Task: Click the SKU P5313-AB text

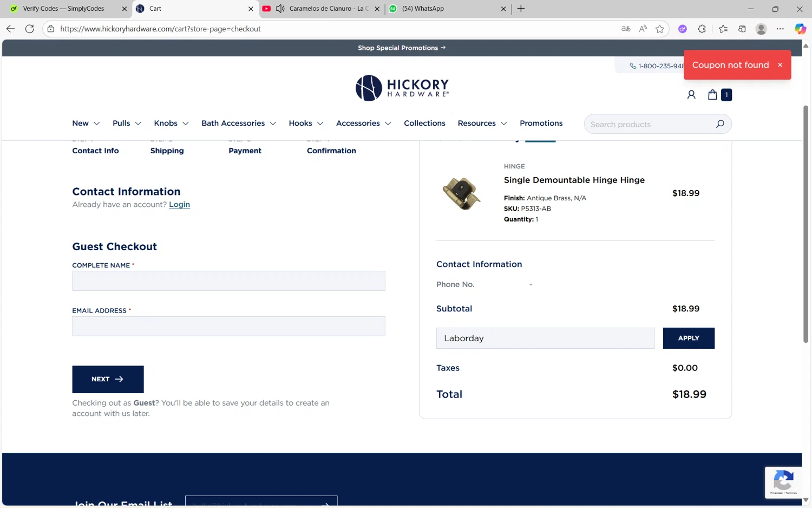Action: [x=527, y=209]
